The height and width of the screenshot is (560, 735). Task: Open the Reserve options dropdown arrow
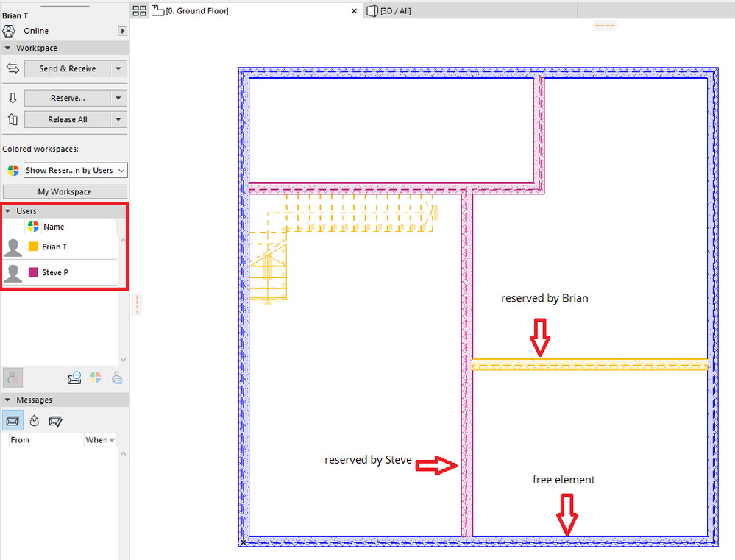point(118,98)
